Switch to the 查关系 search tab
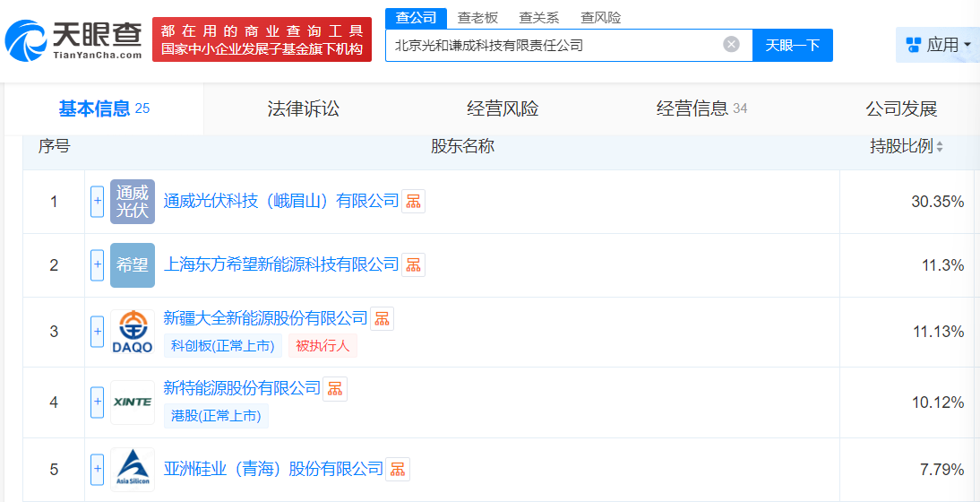This screenshot has height=502, width=980. pyautogui.click(x=538, y=18)
